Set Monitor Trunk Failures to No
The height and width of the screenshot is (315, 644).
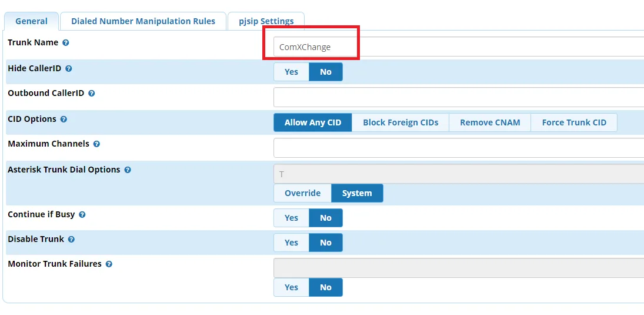[x=326, y=287]
